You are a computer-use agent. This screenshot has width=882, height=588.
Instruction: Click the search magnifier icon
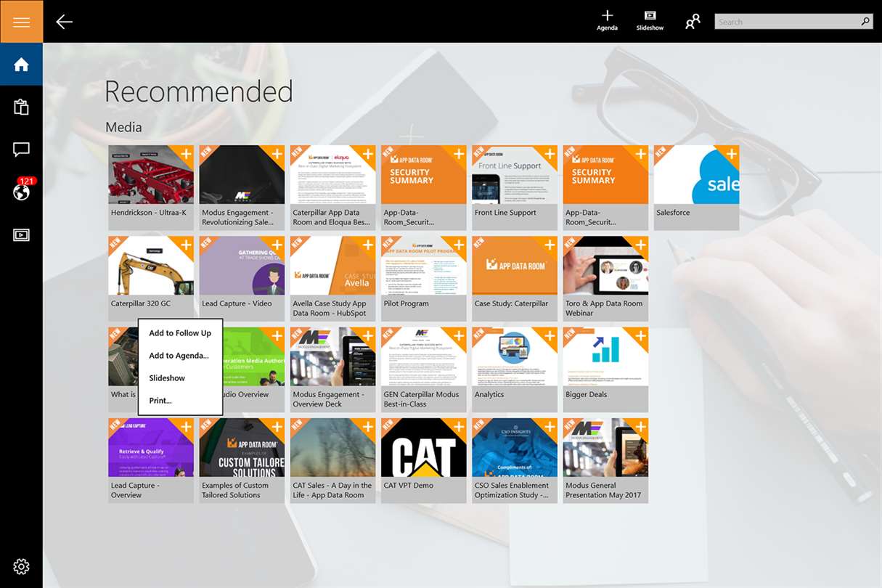tap(865, 22)
